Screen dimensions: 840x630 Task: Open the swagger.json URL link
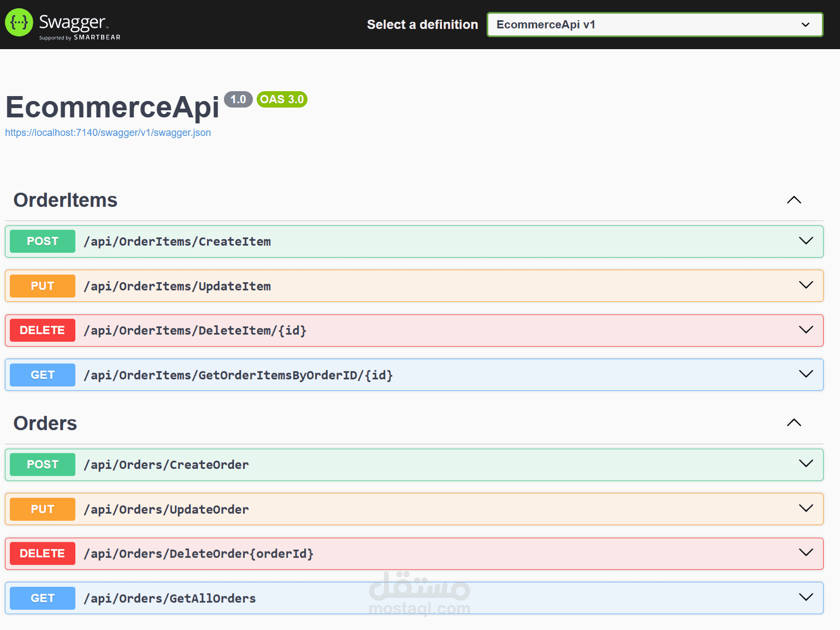pos(108,133)
